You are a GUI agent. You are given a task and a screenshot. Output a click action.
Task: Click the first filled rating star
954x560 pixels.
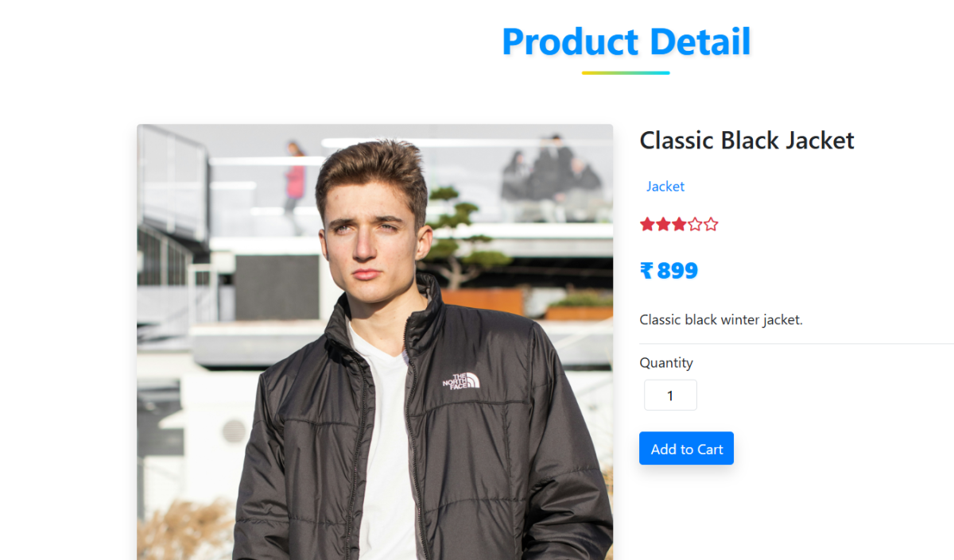tap(647, 225)
